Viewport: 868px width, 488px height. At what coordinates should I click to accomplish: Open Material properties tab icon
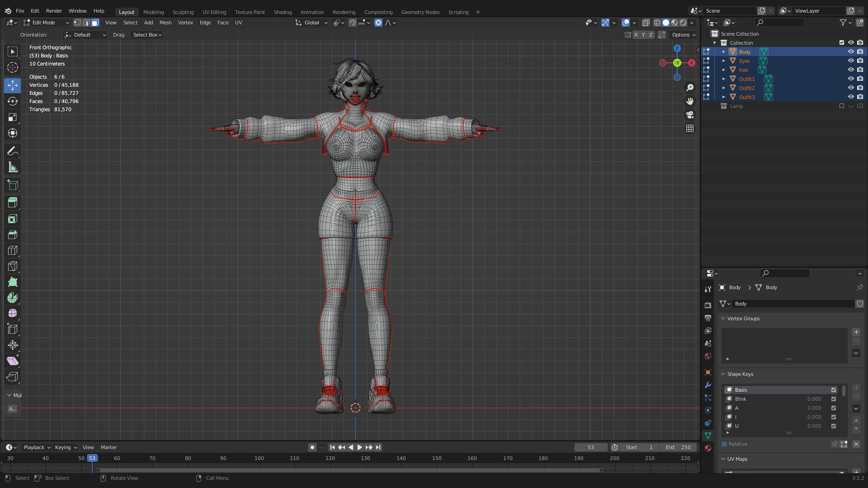(x=708, y=448)
